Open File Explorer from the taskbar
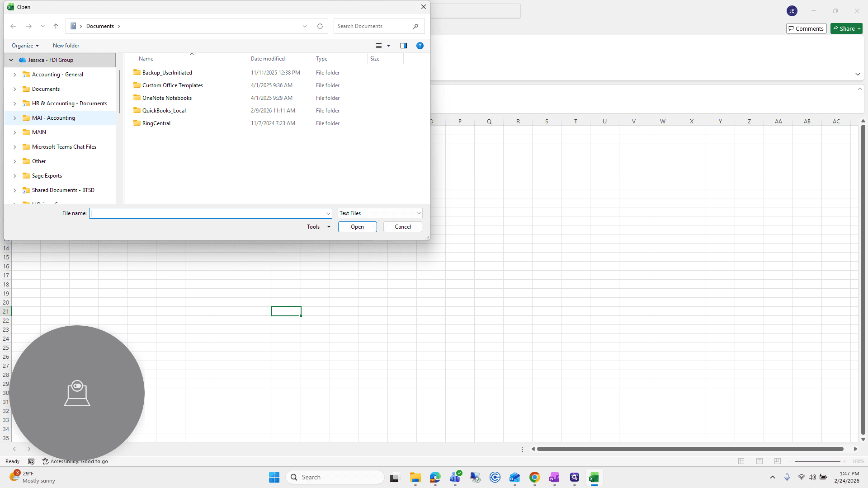This screenshot has height=488, width=868. coord(415,477)
